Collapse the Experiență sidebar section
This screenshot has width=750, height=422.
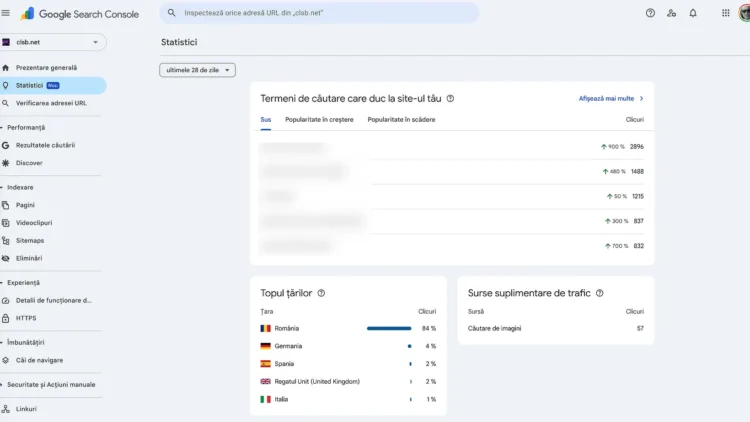pyautogui.click(x=3, y=283)
